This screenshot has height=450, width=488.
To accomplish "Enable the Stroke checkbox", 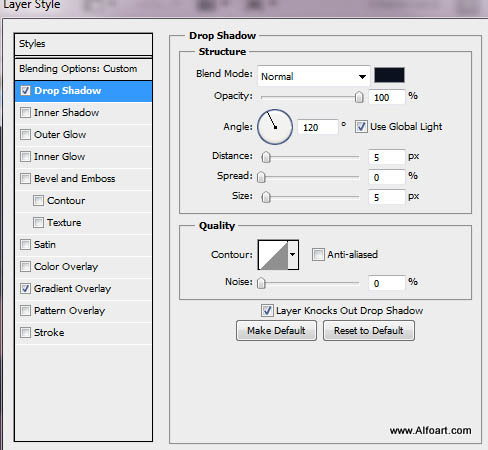I will pos(25,333).
